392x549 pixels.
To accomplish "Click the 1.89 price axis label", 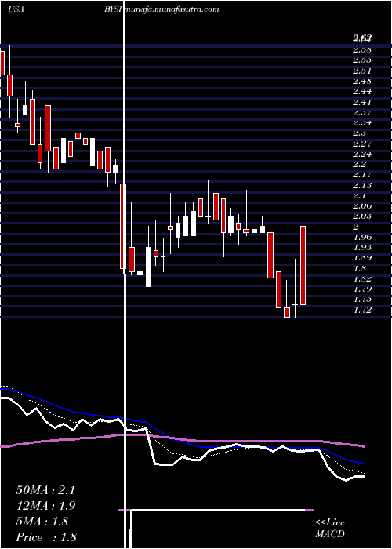I will (361, 258).
